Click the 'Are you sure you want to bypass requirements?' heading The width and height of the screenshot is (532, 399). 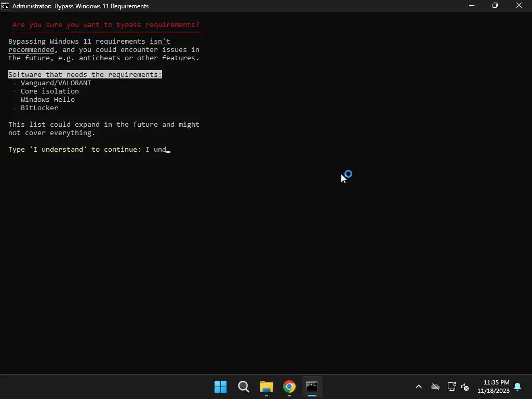(x=106, y=25)
